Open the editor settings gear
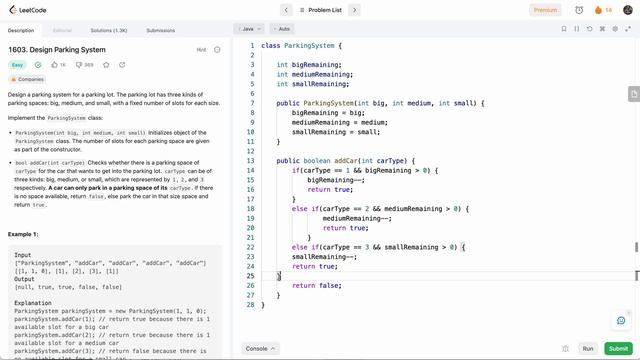Screen dimensions: 640x360 (x=615, y=29)
